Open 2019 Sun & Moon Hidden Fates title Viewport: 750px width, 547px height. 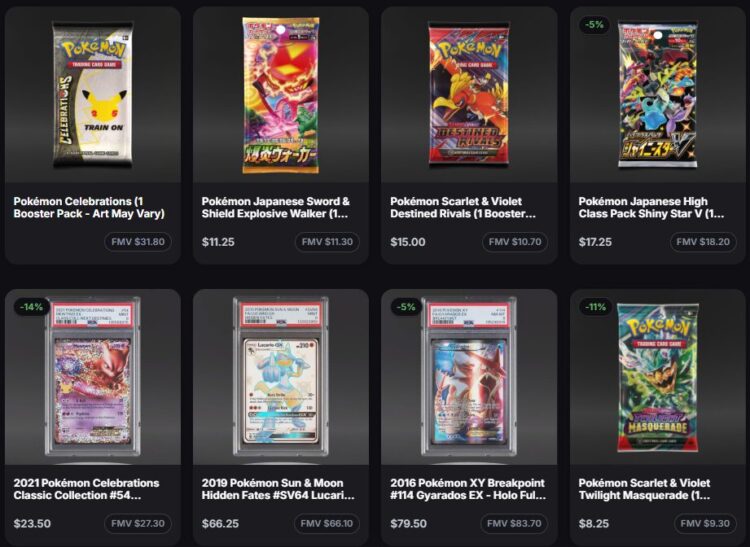[x=278, y=489]
